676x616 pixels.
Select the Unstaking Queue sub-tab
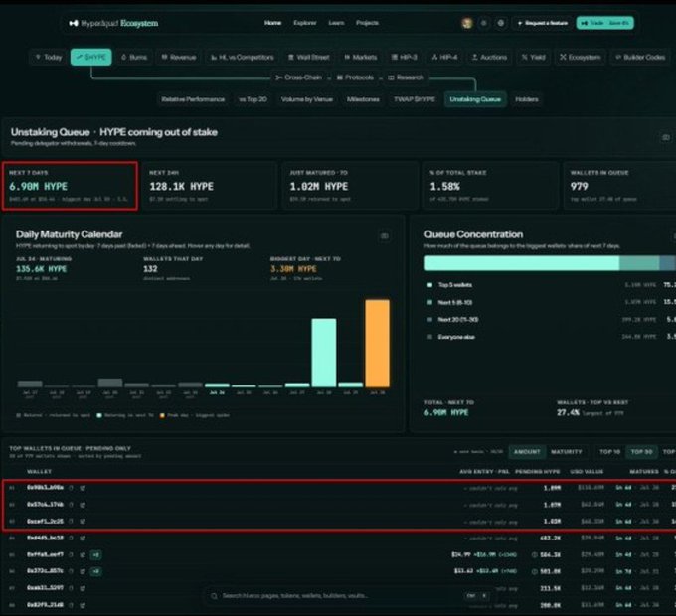[x=475, y=99]
